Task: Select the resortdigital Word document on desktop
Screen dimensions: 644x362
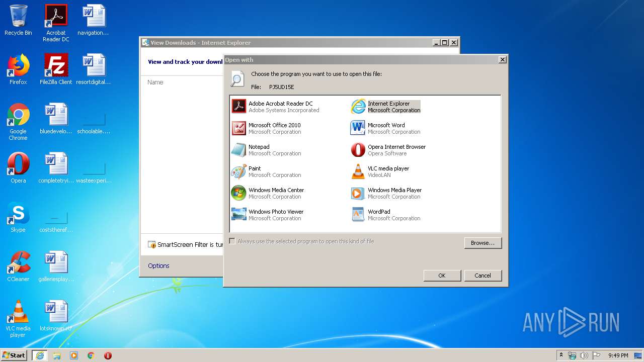Action: coord(94,69)
